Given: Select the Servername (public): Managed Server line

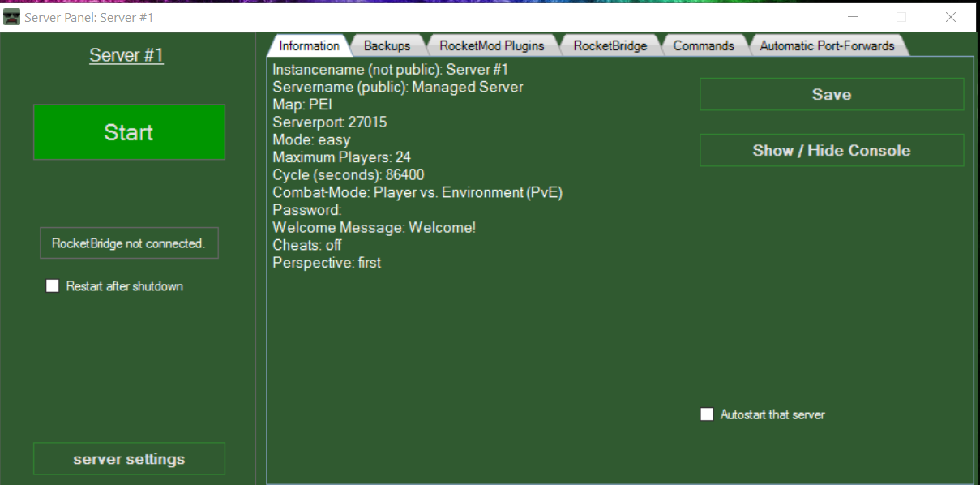Looking at the screenshot, I should pyautogui.click(x=398, y=87).
